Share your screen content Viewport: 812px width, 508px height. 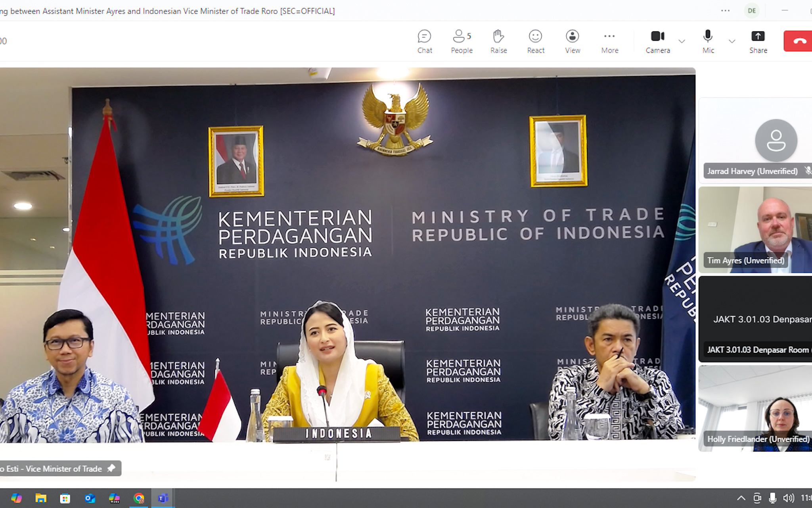tap(758, 41)
